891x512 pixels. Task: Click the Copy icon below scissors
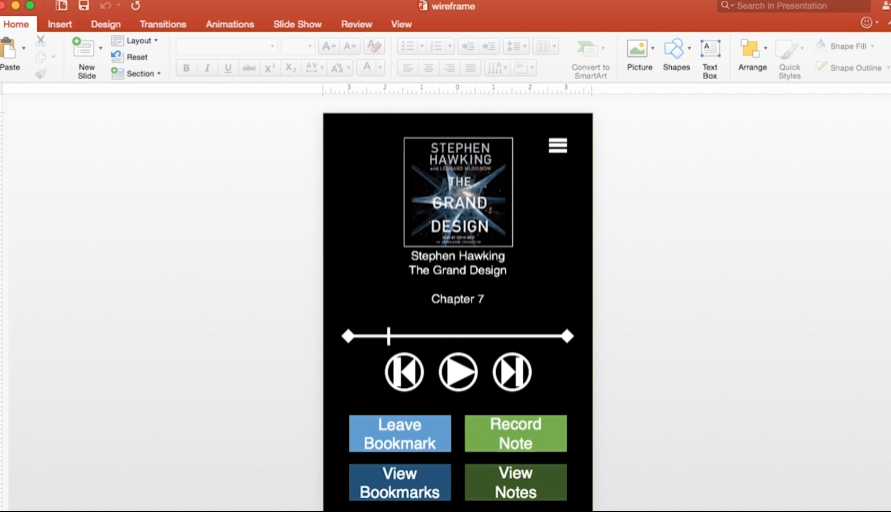point(40,57)
